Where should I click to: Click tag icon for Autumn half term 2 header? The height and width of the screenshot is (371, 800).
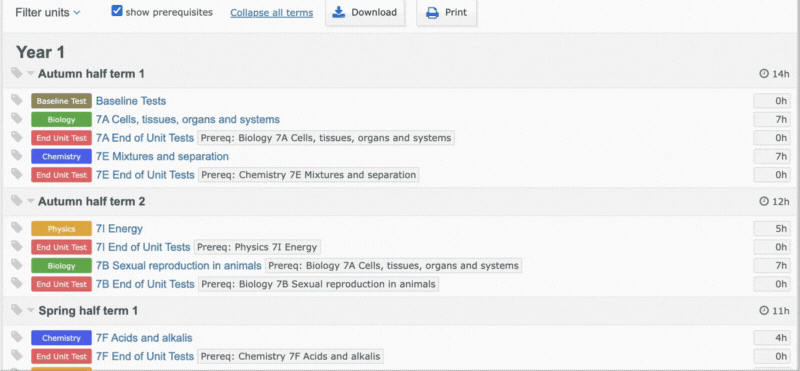click(x=17, y=200)
